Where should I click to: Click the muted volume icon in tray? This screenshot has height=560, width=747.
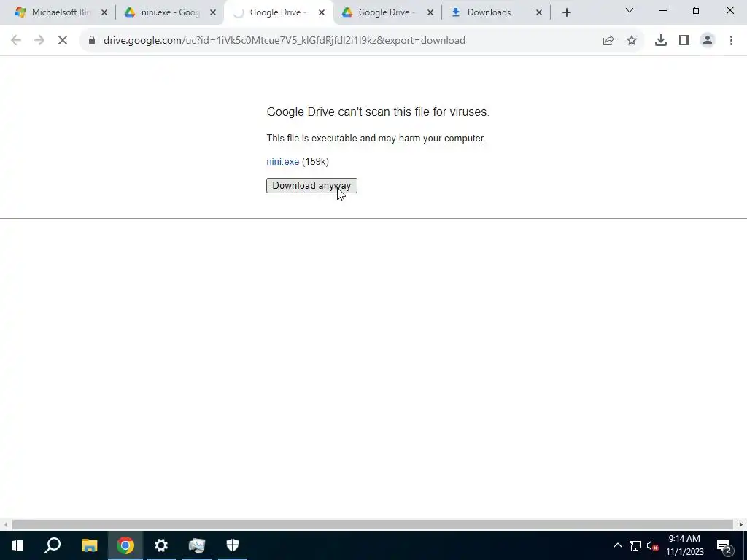coord(652,545)
